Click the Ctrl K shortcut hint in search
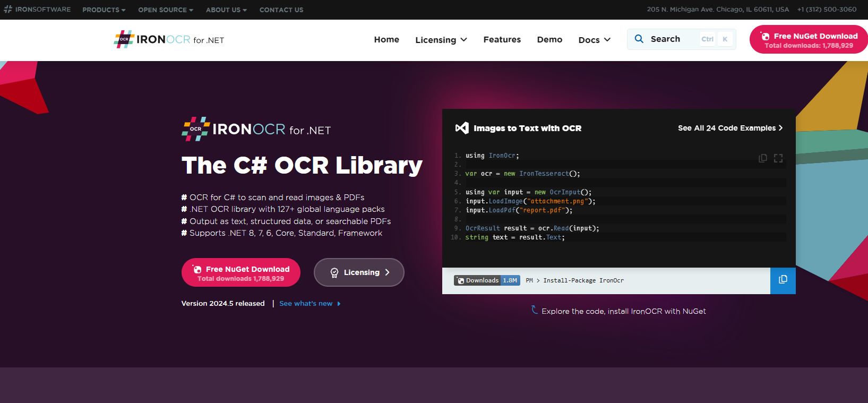 (x=716, y=39)
